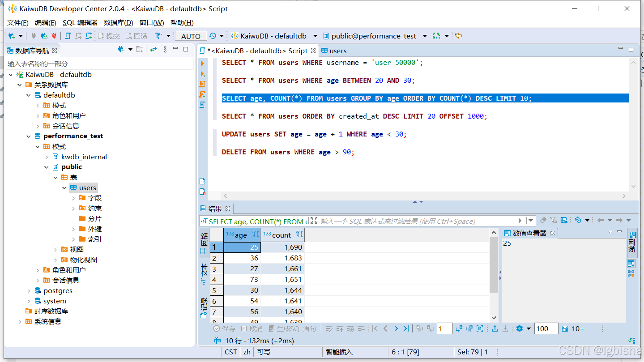Image resolution: width=644 pixels, height=362 pixels.
Task: Click the SQL filter expression input field
Action: coord(417,221)
